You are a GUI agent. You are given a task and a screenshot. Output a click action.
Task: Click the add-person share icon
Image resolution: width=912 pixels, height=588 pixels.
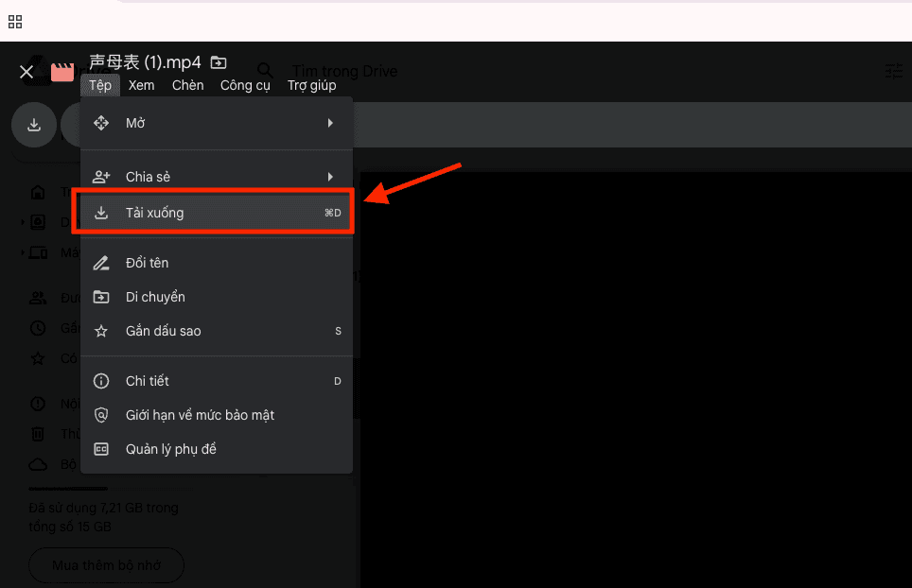pos(101,177)
